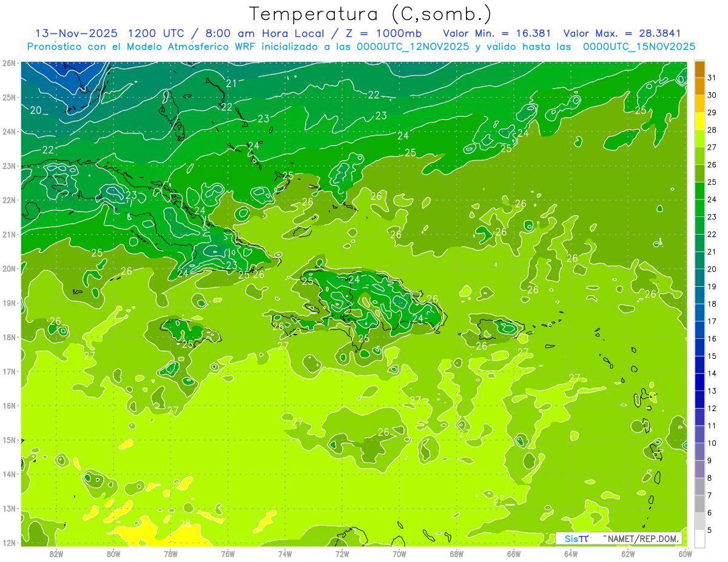Click the 23N latitude axis label
Screen dimensions: 728x562
pyautogui.click(x=8, y=166)
